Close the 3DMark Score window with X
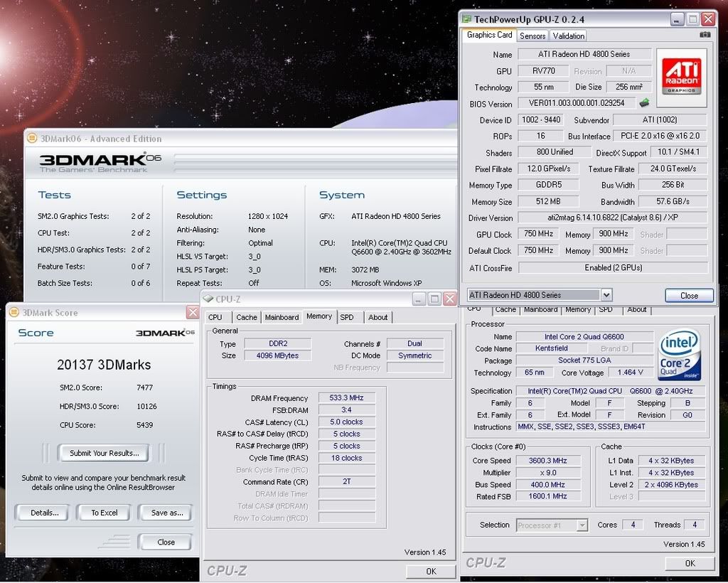The width and height of the screenshot is (728, 583). 193,312
